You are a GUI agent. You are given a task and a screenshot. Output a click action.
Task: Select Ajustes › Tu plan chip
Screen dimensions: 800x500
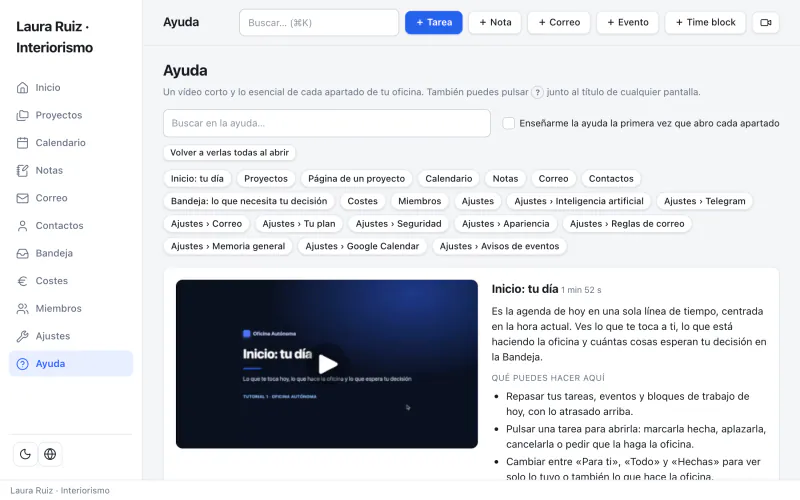299,223
